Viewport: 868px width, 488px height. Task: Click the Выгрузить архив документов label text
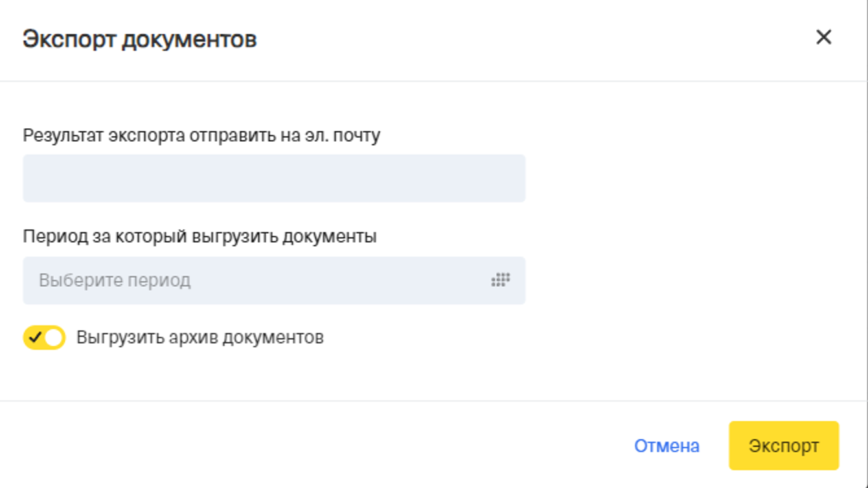pyautogui.click(x=200, y=337)
